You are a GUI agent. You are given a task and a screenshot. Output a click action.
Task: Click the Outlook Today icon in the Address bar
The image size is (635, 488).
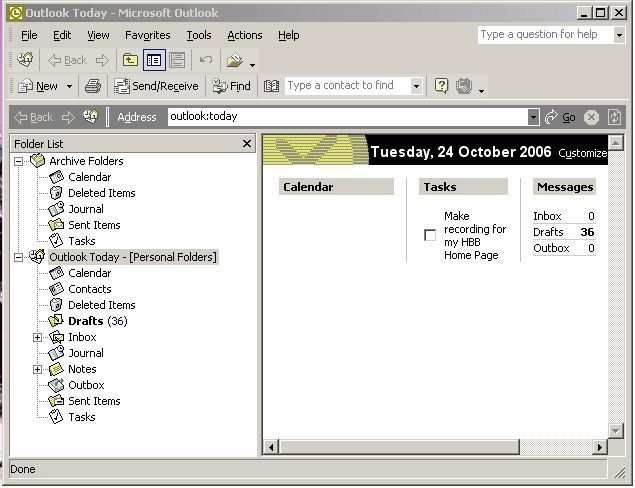coord(91,117)
